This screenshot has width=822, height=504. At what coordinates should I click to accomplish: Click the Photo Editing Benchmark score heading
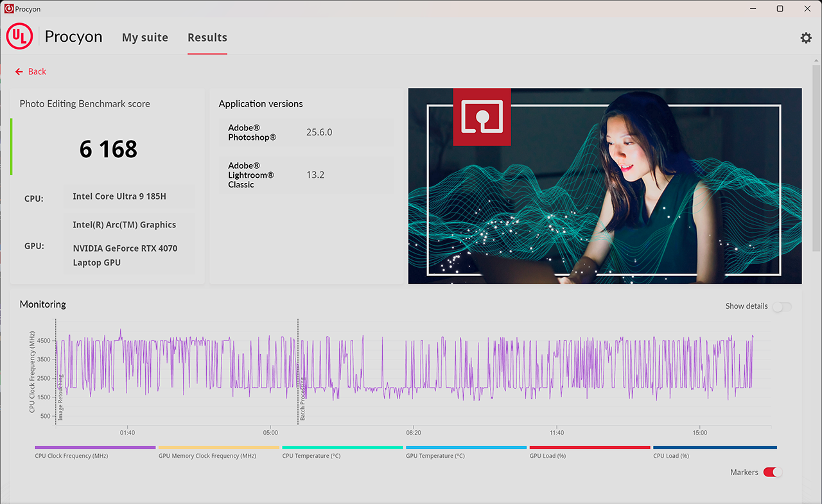coord(85,103)
